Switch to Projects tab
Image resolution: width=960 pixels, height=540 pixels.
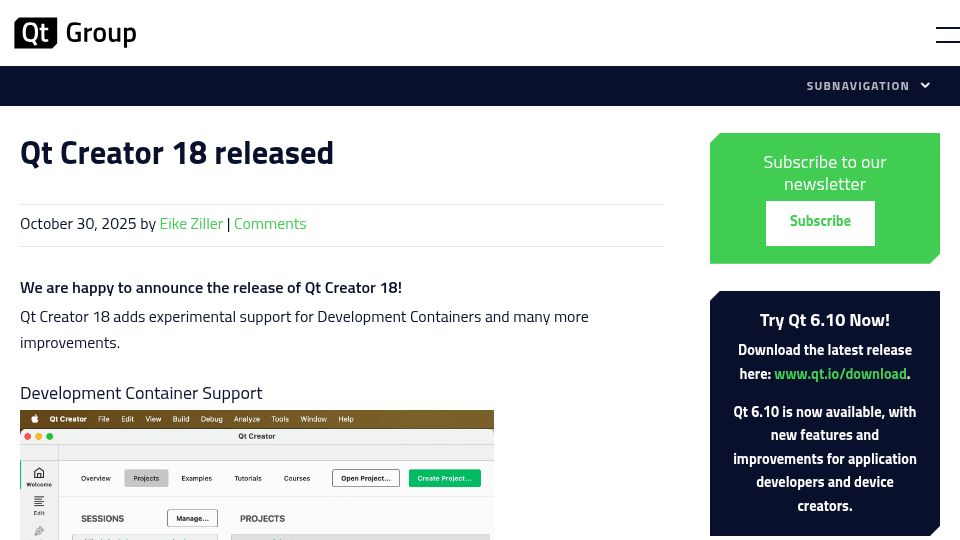pos(146,478)
